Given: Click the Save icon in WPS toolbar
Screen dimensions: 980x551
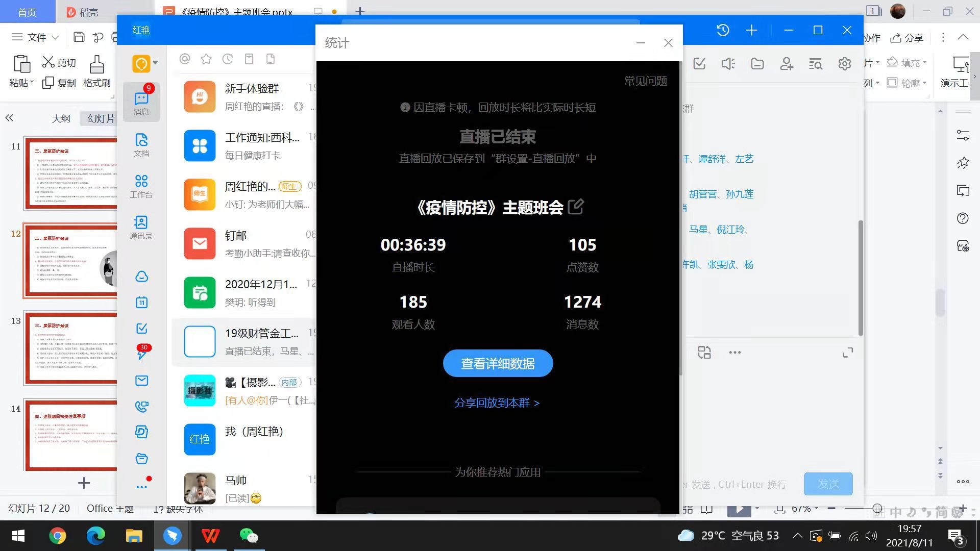Looking at the screenshot, I should (79, 37).
